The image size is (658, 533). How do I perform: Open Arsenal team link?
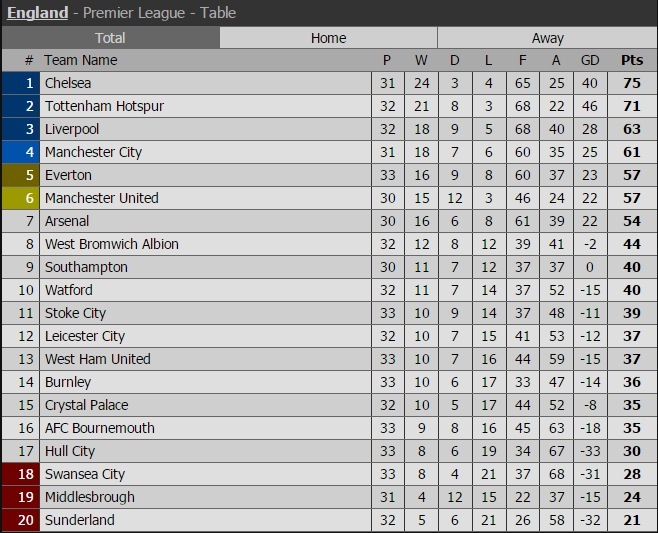click(x=67, y=221)
